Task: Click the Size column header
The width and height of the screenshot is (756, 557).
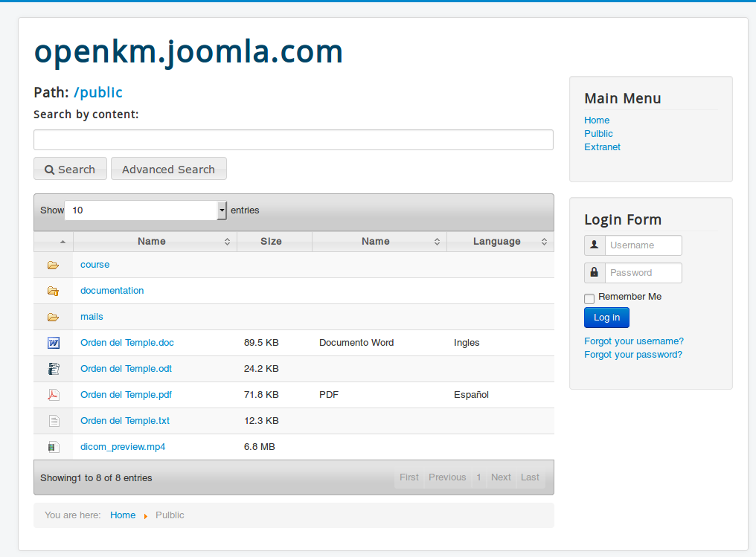Action: [275, 242]
